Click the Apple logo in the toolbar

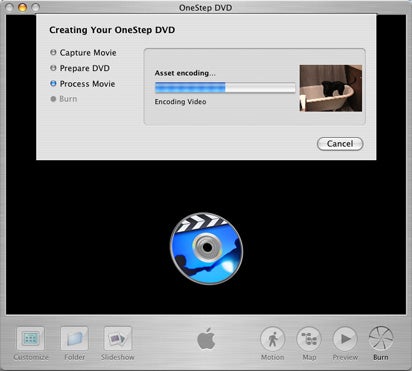pos(206,339)
